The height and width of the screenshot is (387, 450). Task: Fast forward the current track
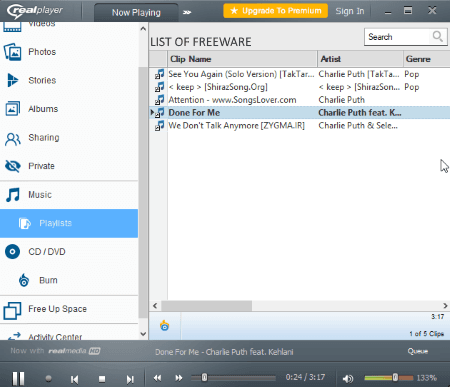(x=179, y=378)
